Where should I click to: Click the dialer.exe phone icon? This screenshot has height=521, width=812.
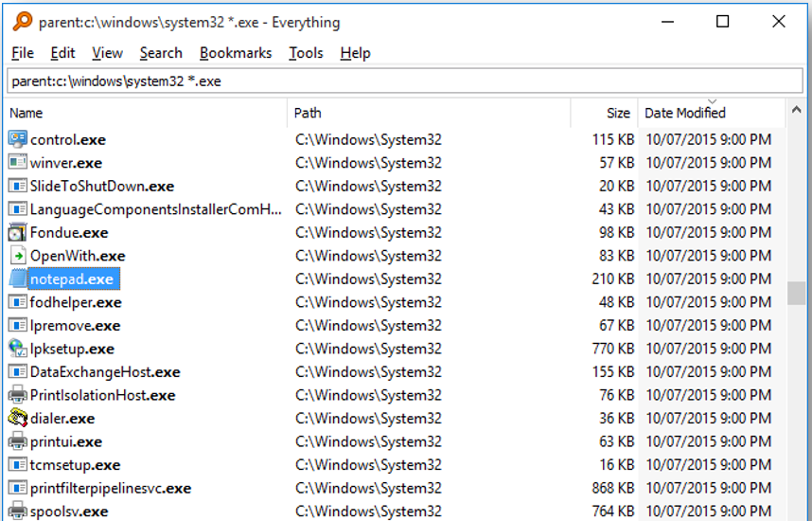pyautogui.click(x=18, y=418)
